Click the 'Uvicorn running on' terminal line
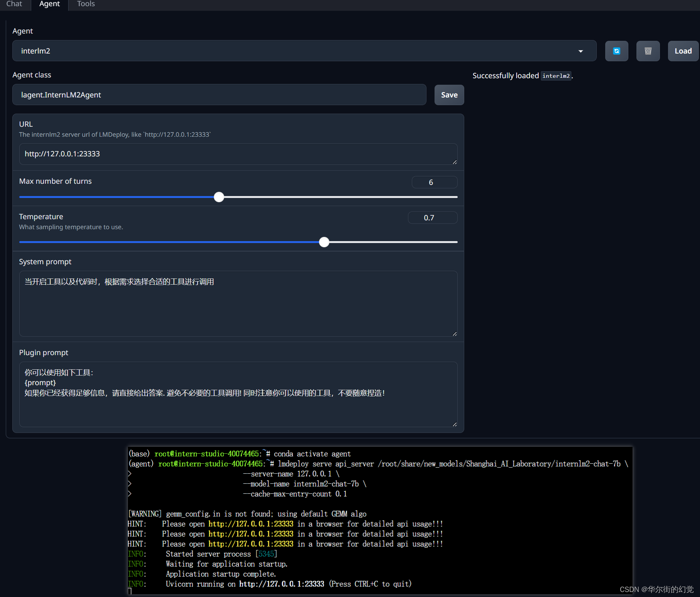The height and width of the screenshot is (597, 700). click(270, 584)
